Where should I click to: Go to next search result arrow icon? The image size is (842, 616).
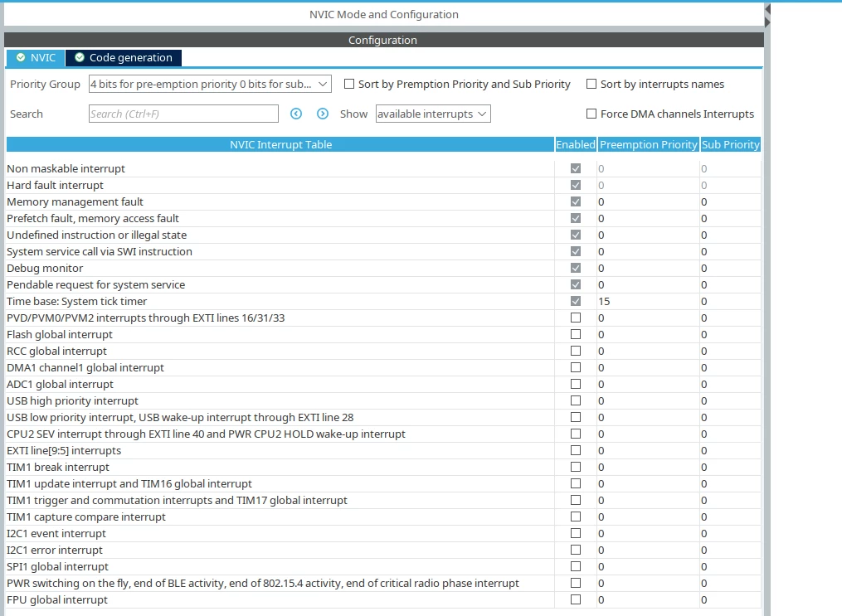(322, 114)
